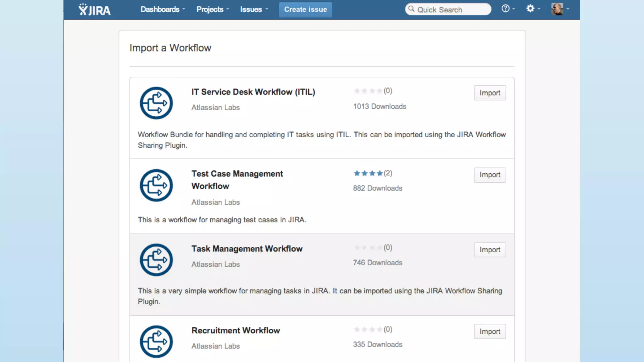This screenshot has height=362, width=644.
Task: Click the star rating for IT Service Desk
Action: (368, 91)
